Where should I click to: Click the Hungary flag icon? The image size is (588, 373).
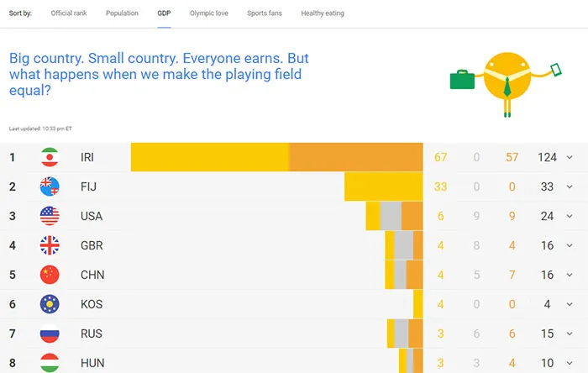click(x=50, y=362)
